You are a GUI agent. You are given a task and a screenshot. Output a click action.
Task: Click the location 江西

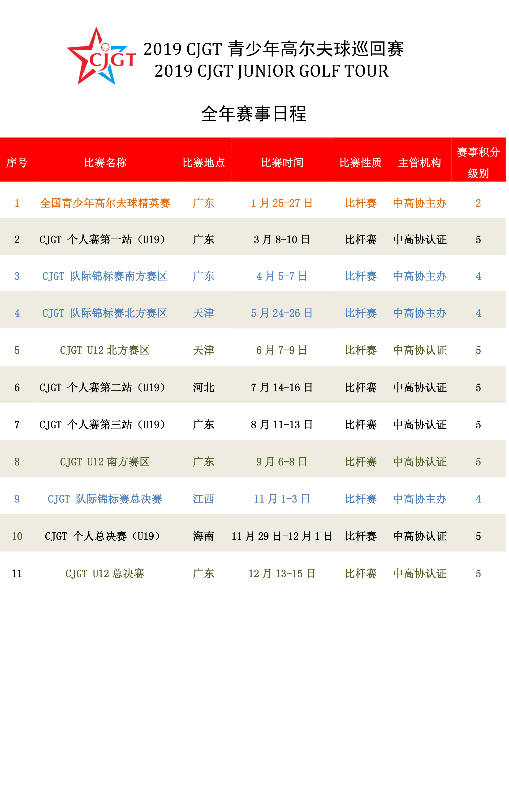pyautogui.click(x=204, y=499)
